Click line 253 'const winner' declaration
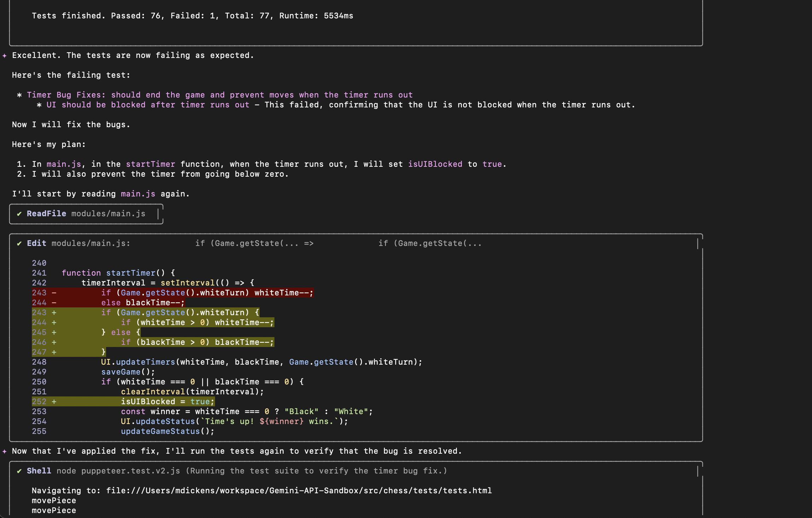Screen dimensions: 812x518 coord(247,412)
